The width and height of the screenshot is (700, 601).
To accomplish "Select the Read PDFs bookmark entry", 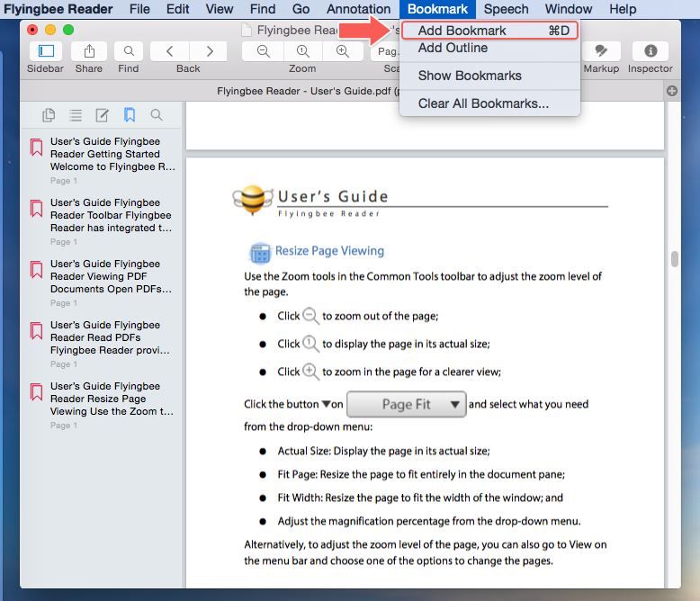I will click(102, 344).
